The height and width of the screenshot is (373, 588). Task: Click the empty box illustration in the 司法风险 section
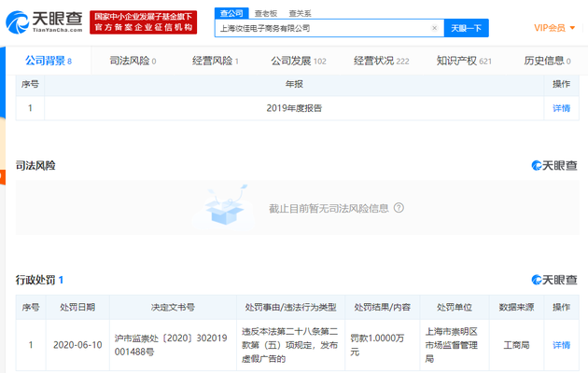click(222, 207)
